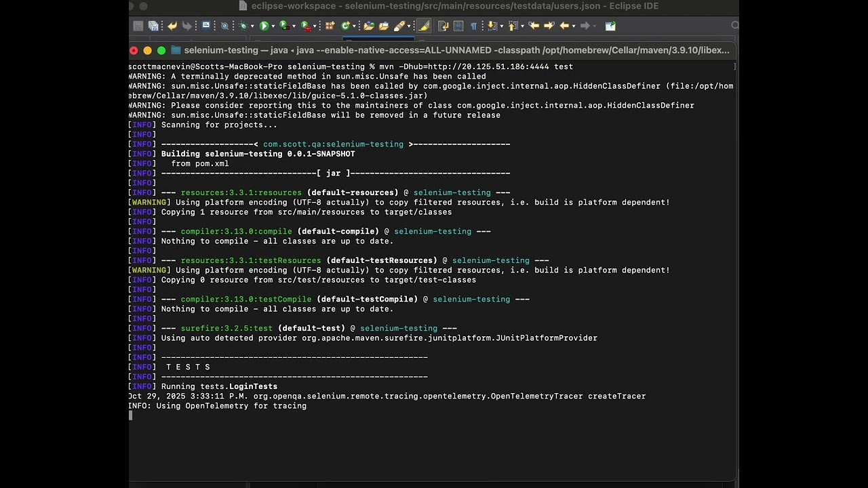The height and width of the screenshot is (488, 868).
Task: Expand the Coverage dropdown arrow
Action: (294, 26)
